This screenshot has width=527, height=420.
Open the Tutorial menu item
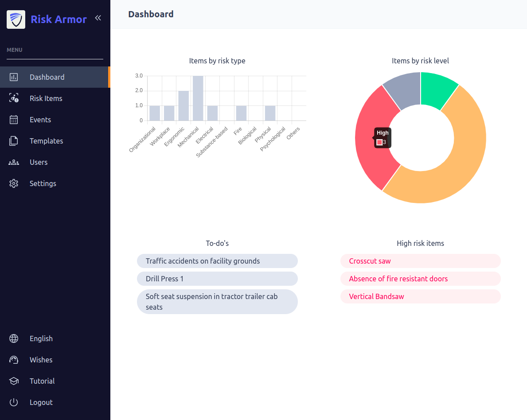[42, 381]
